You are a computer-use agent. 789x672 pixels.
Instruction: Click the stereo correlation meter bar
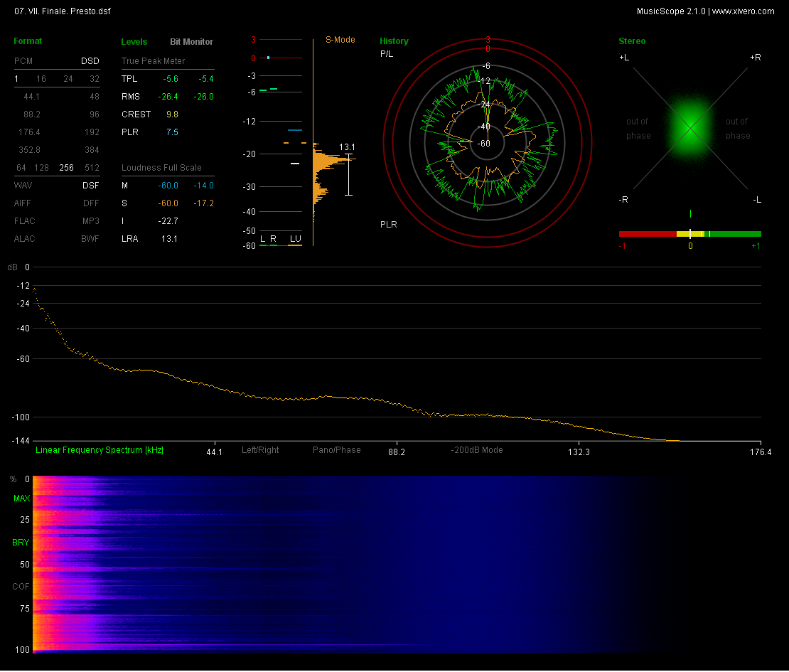coord(689,234)
